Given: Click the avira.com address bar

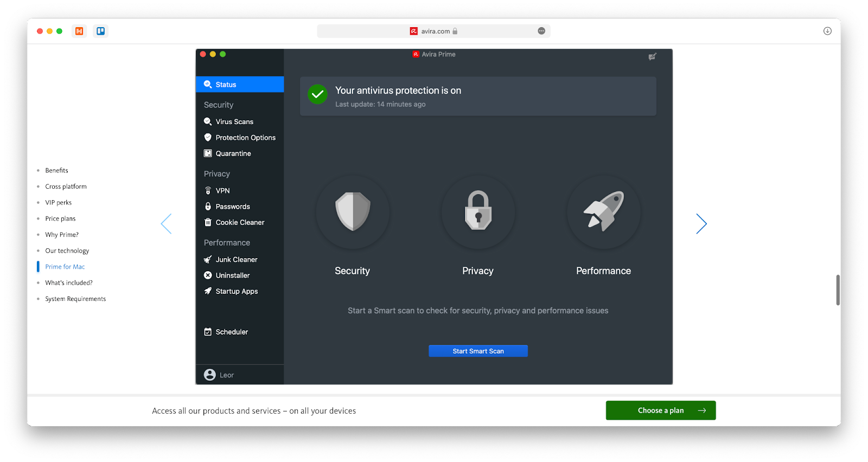Looking at the screenshot, I should 433,31.
